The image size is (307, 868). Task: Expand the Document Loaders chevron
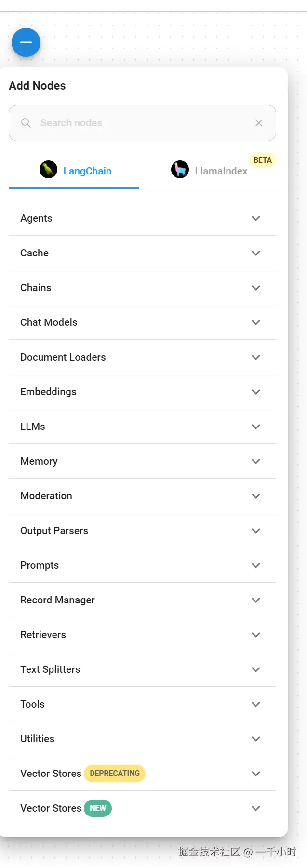click(x=256, y=357)
